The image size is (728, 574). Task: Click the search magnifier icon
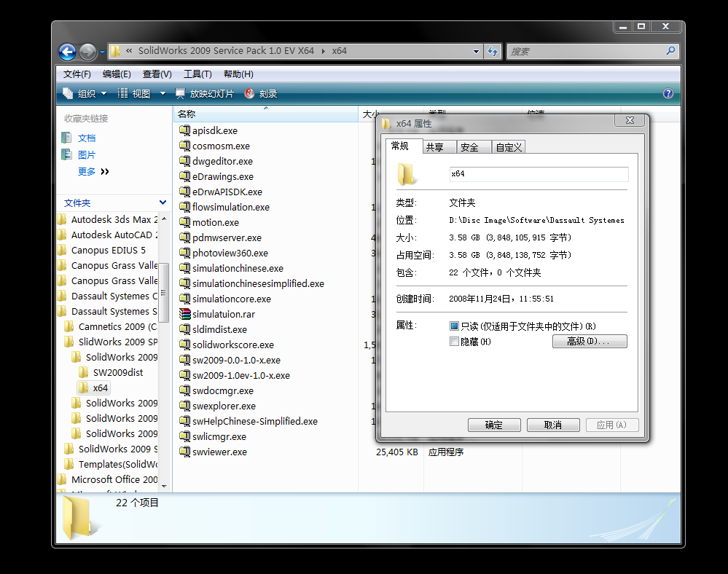(670, 51)
